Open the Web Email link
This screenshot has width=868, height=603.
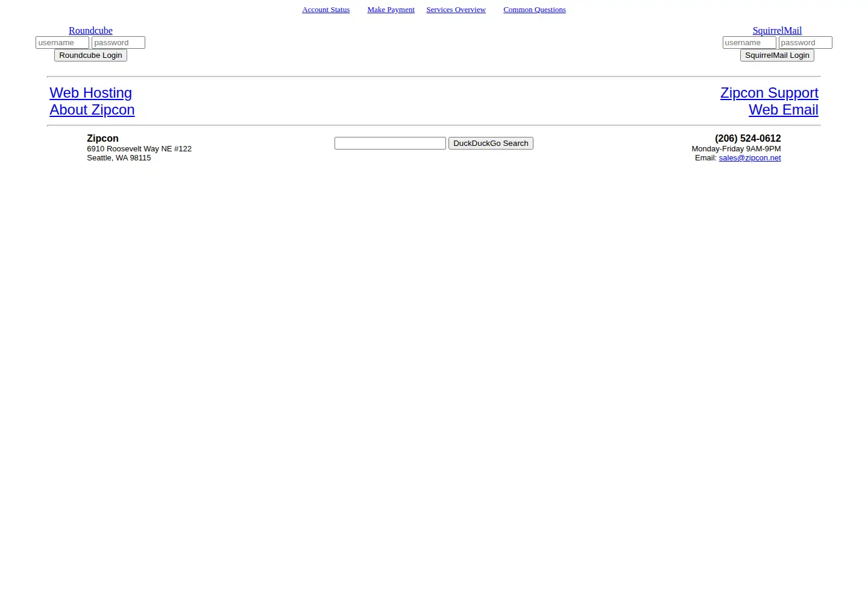783,110
